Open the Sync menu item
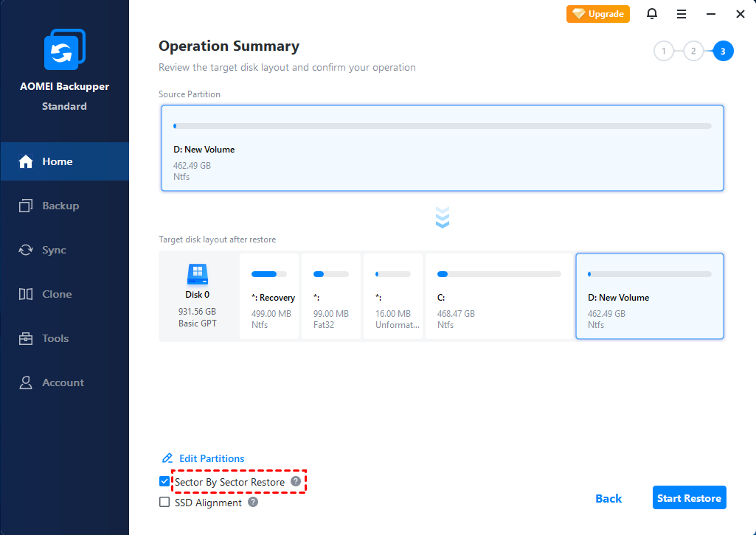 tap(65, 250)
